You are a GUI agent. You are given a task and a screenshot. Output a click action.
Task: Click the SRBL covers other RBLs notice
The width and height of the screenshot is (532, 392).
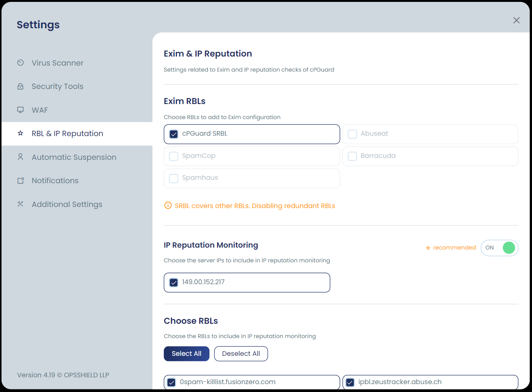[x=255, y=206]
